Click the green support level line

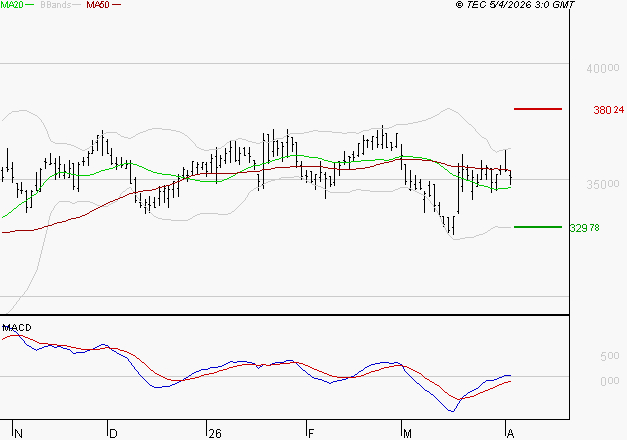click(538, 227)
